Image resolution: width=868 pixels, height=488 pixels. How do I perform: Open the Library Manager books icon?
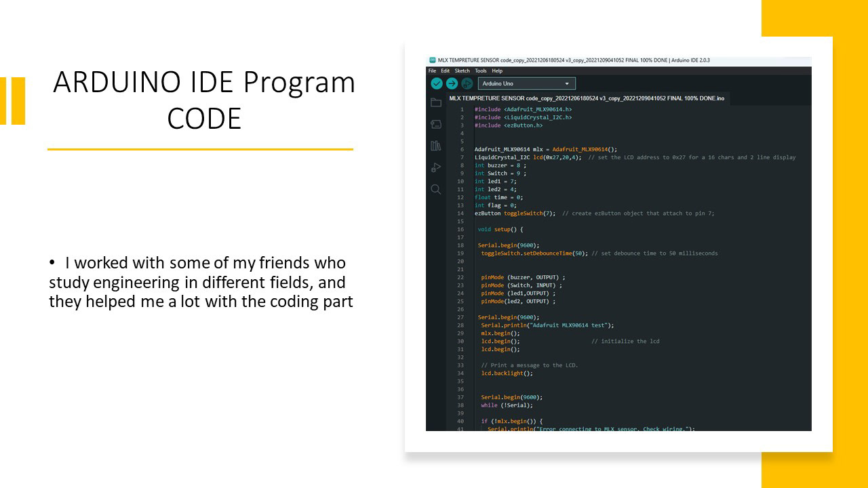click(436, 146)
